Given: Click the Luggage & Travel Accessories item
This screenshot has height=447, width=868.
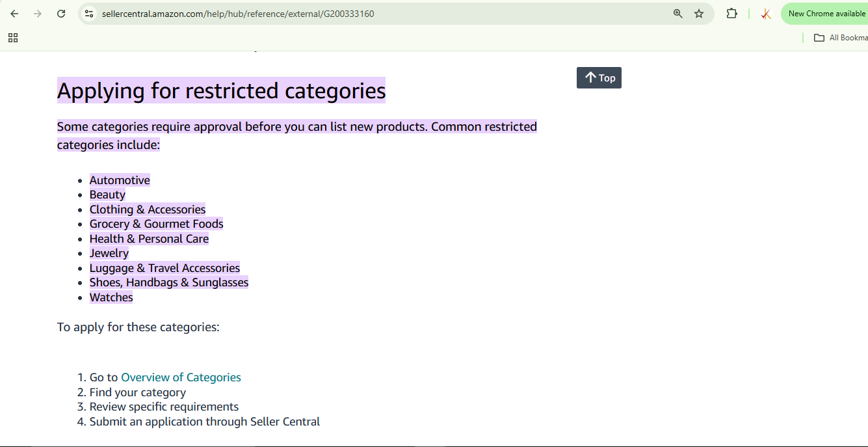Looking at the screenshot, I should pos(164,268).
